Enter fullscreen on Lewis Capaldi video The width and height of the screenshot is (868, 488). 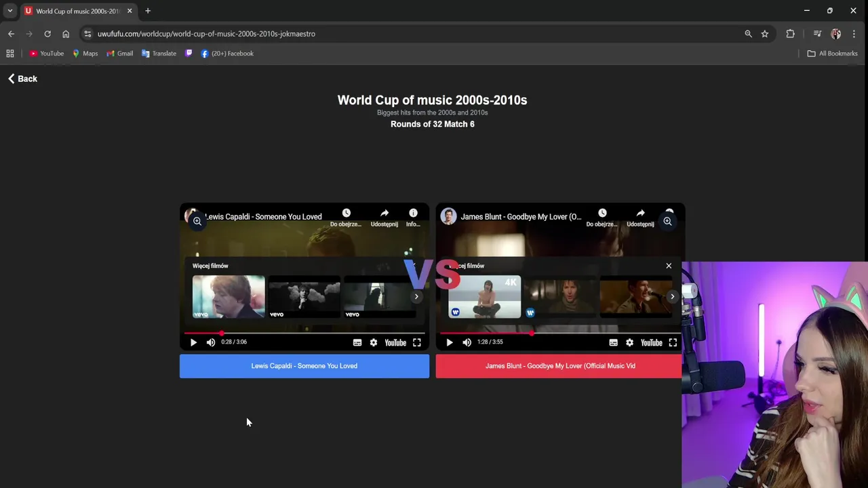point(417,342)
